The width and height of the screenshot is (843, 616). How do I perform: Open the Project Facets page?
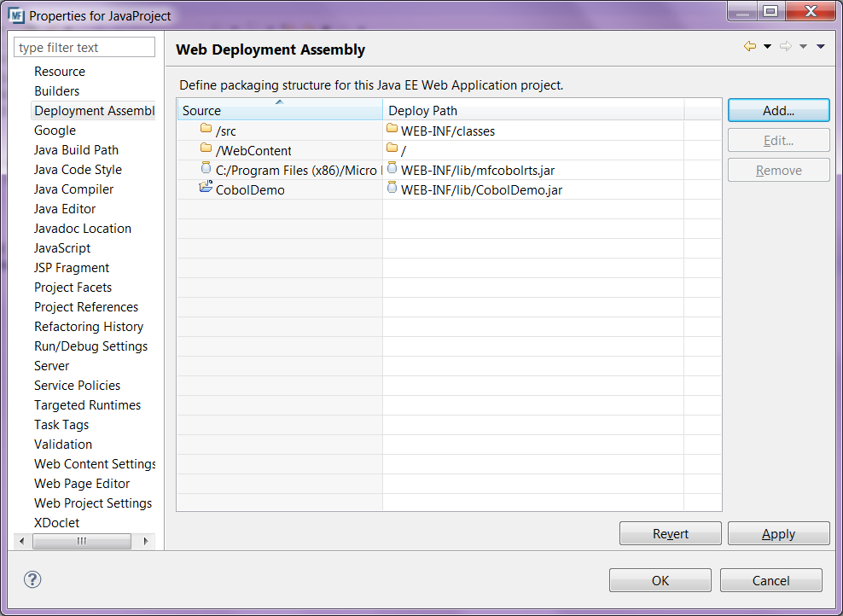pos(73,288)
